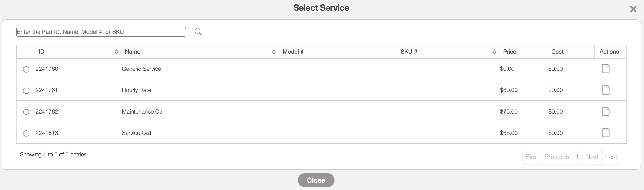Pick the Service Call radio button
The image size is (644, 190).
pos(26,133)
